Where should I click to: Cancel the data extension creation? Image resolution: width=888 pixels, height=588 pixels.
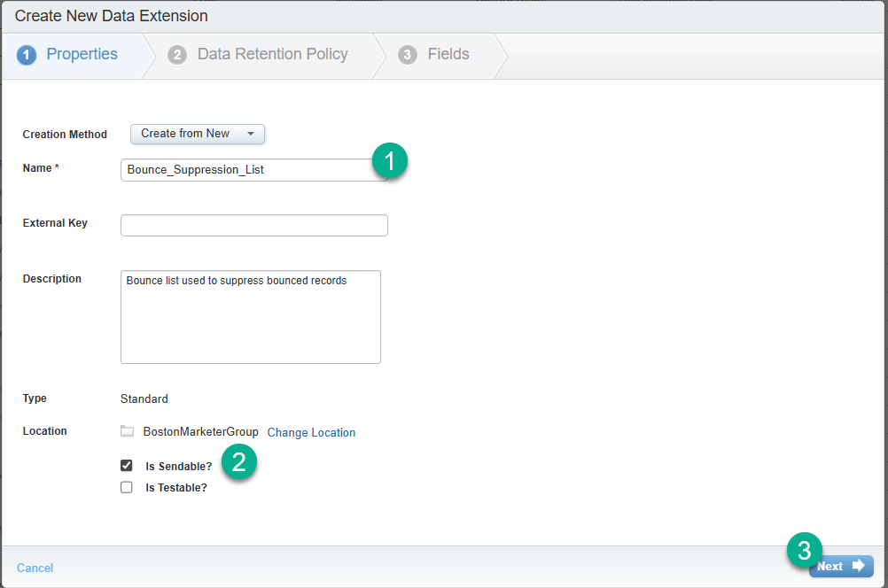click(x=35, y=568)
